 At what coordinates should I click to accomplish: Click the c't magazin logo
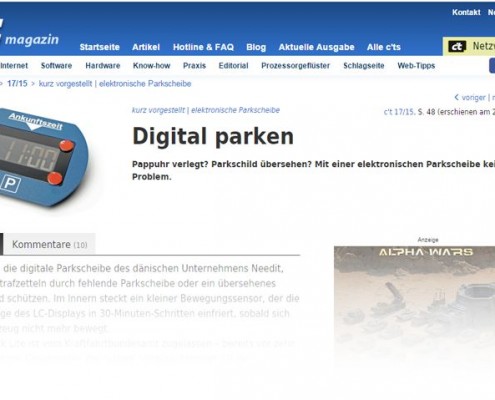point(29,33)
